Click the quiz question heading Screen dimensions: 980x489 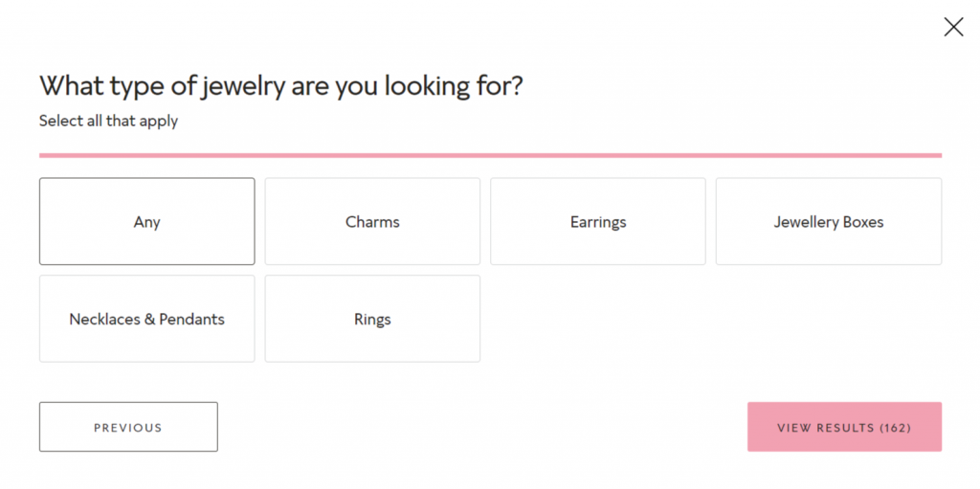(x=280, y=86)
